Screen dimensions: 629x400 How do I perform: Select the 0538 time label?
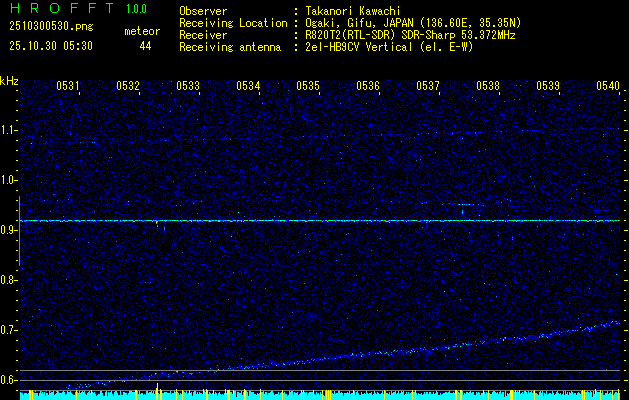tap(488, 87)
